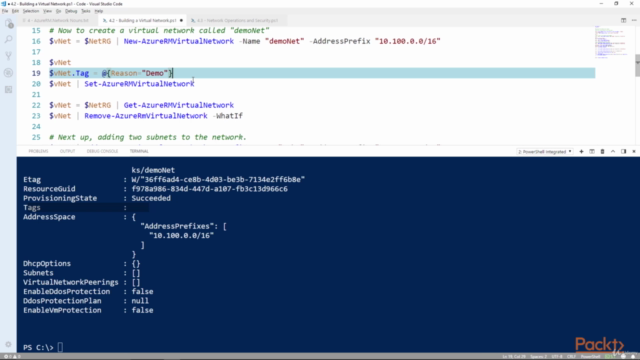
Task: Click Ln/Col cursor position in status bar
Action: pos(514,356)
